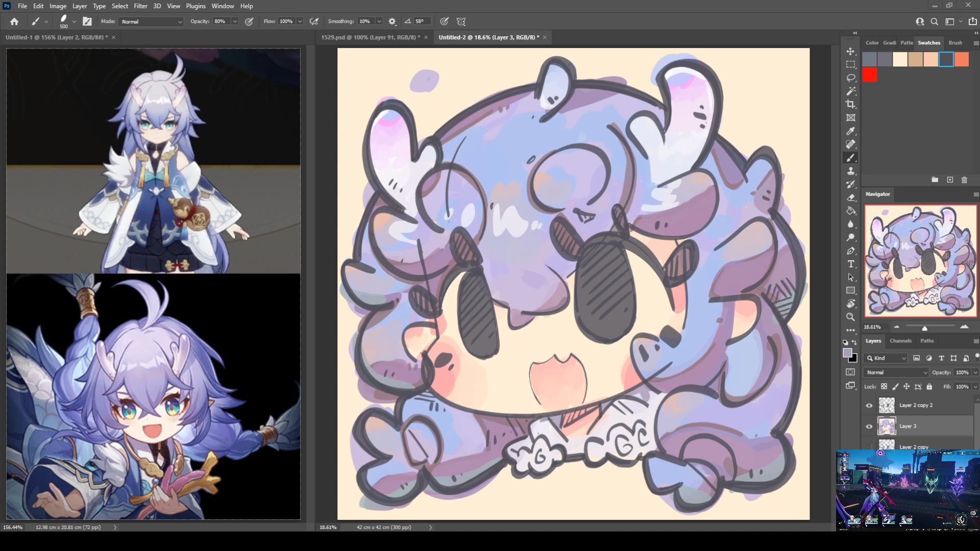Viewport: 980px width, 551px height.
Task: Create new swatch with plus icon
Action: 950,180
